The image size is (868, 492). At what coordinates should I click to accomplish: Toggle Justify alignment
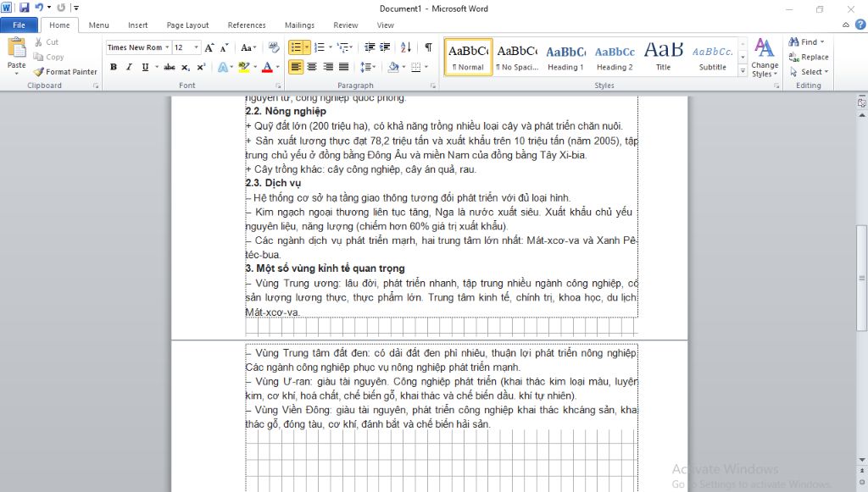coord(344,67)
